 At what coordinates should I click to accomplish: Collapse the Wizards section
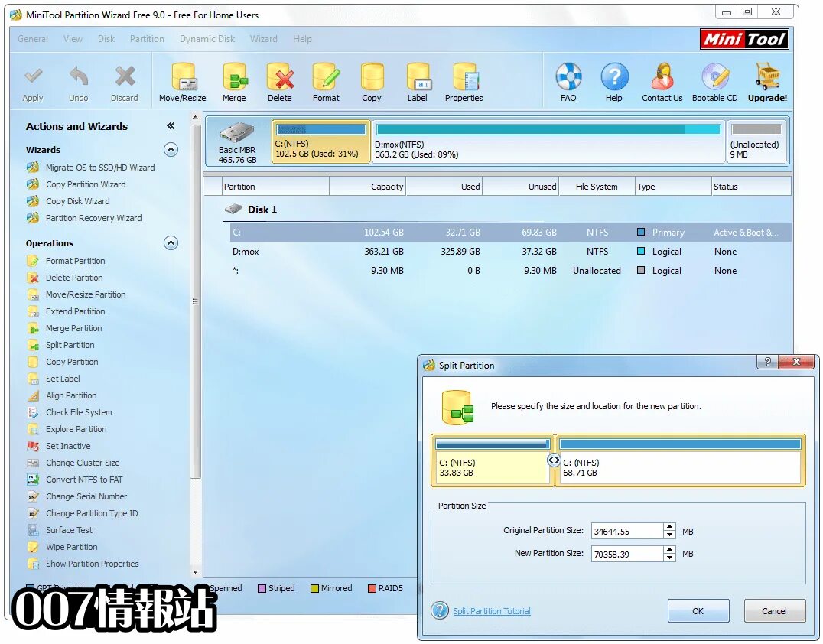pyautogui.click(x=171, y=150)
